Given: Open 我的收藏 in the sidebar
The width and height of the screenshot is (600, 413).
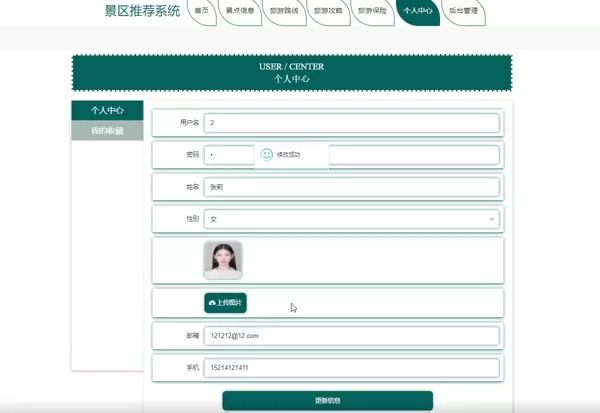Looking at the screenshot, I should (x=107, y=131).
